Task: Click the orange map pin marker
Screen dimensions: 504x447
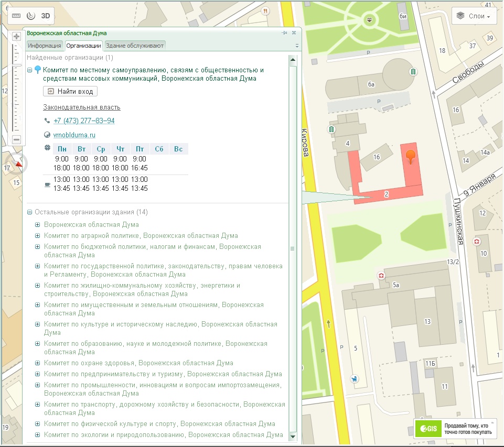Action: point(411,156)
